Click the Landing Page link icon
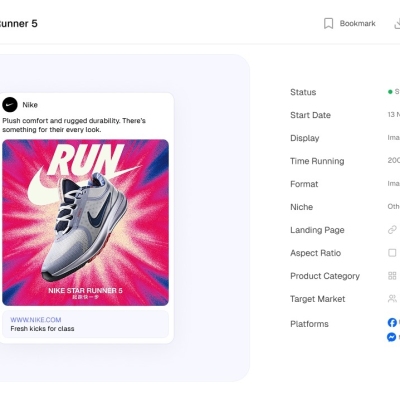 coord(392,230)
